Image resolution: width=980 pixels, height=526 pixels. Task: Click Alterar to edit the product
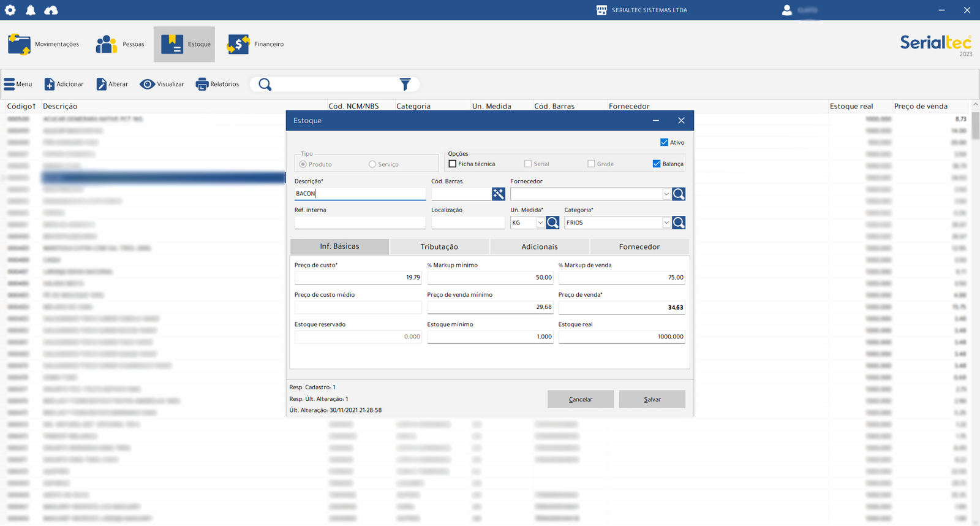coord(112,84)
